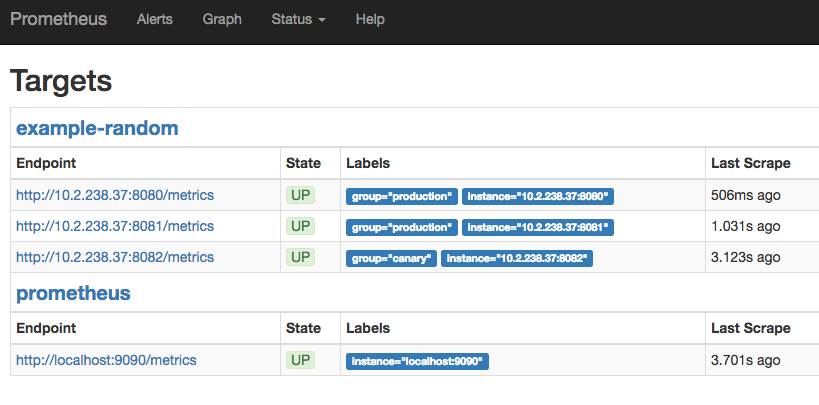Click instance="10.2.238.37:8082" label
The height and width of the screenshot is (405, 819).
point(517,258)
